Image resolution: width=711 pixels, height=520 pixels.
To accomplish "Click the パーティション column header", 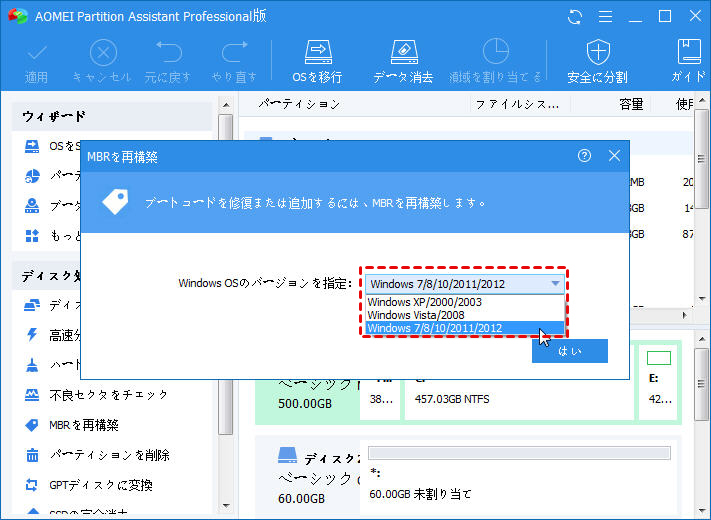I will 299,104.
